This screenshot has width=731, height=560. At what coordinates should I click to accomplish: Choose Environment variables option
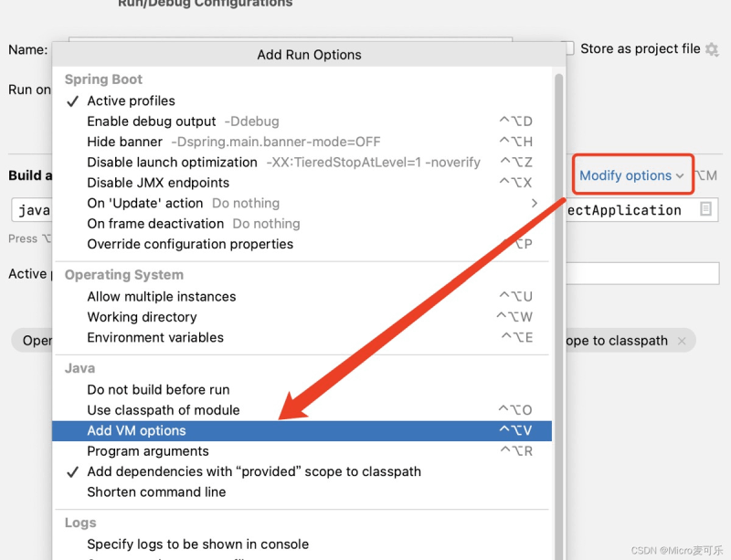point(155,337)
